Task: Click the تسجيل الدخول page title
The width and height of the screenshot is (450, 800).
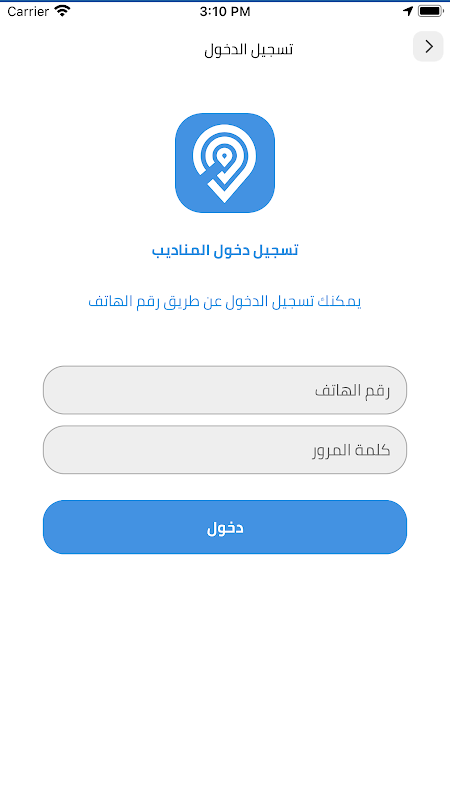Action: pyautogui.click(x=248, y=49)
